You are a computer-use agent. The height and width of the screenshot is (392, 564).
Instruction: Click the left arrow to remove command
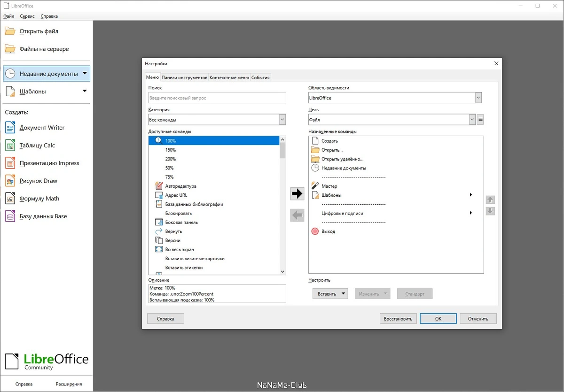(297, 215)
